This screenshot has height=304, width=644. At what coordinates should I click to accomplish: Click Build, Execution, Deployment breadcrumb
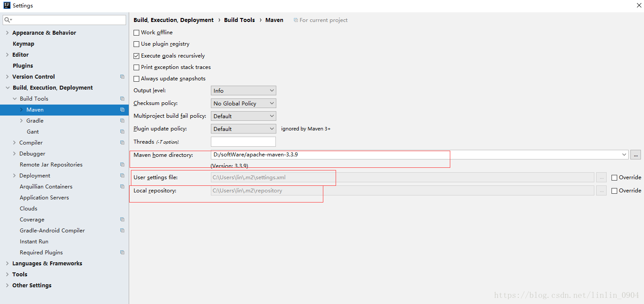[x=174, y=20]
